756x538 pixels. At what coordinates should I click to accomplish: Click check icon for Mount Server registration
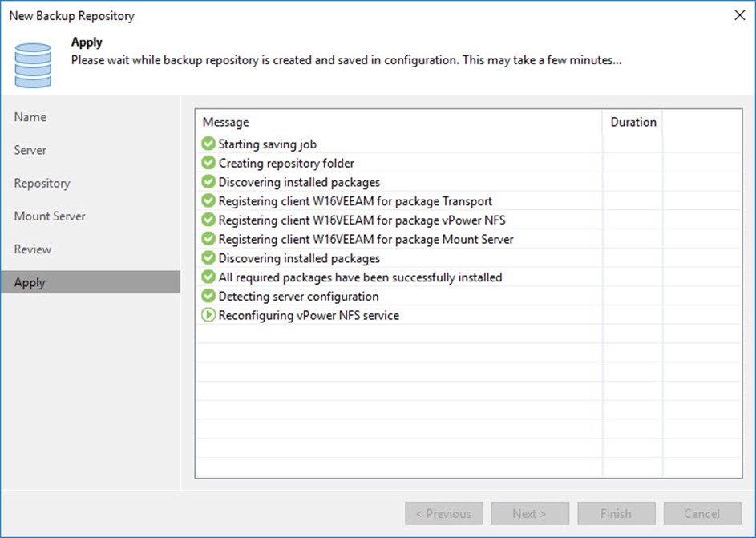(208, 239)
